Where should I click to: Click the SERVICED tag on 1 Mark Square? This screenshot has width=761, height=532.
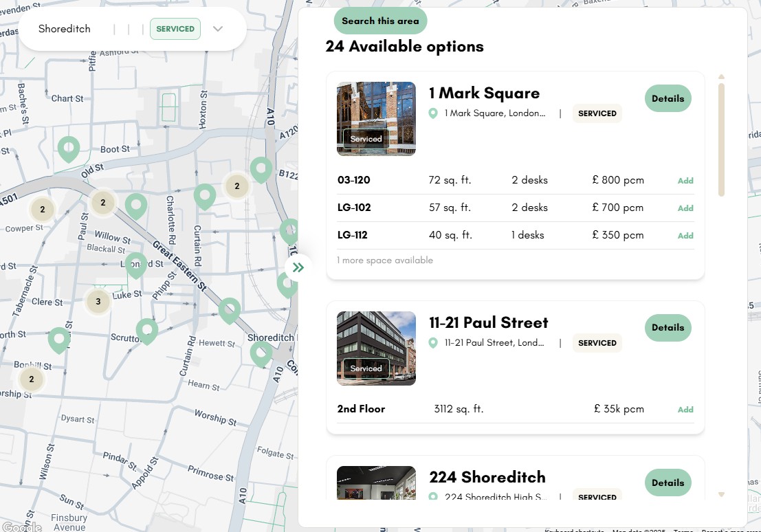(597, 113)
